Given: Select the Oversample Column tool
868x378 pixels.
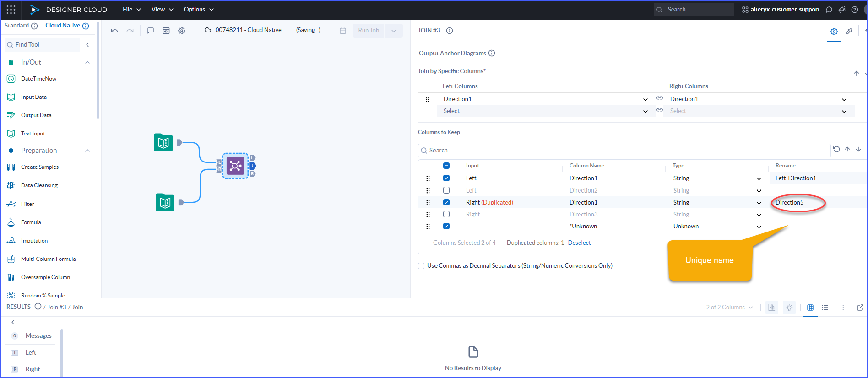Looking at the screenshot, I should tap(38, 277).
